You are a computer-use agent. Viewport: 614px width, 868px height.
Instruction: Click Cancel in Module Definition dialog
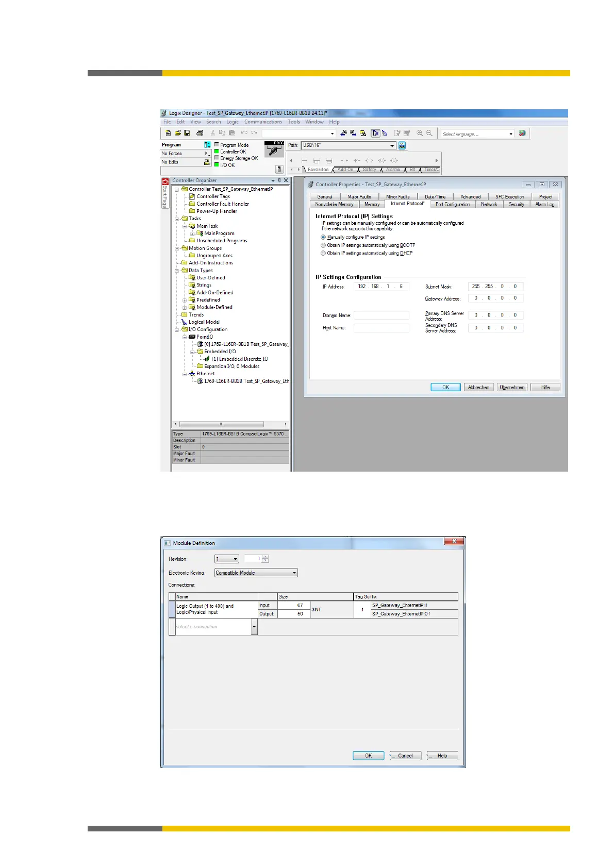(405, 756)
